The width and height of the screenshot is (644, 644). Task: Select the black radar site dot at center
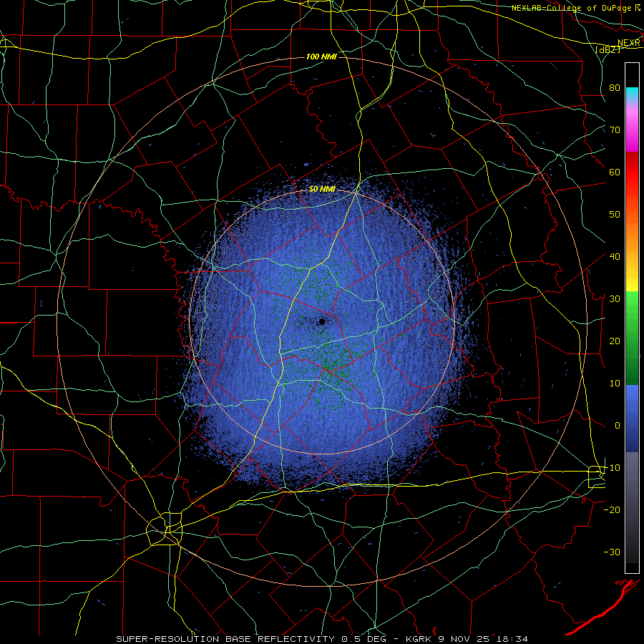pyautogui.click(x=322, y=321)
